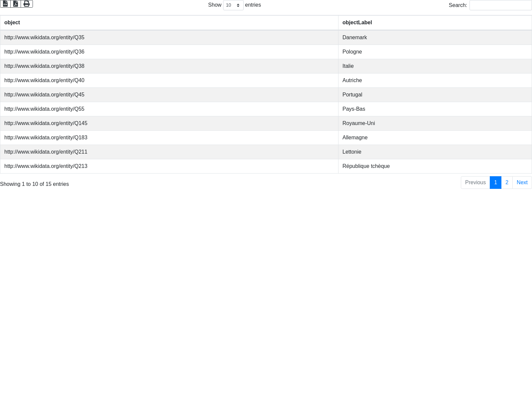Select current page 1 button
Viewport: 532px width, 399px height.
click(495, 183)
